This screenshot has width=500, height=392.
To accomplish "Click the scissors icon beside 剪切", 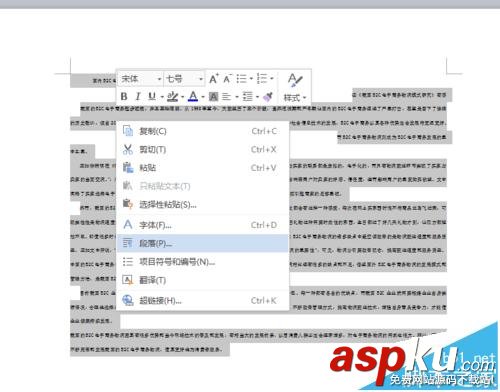I will pos(128,149).
